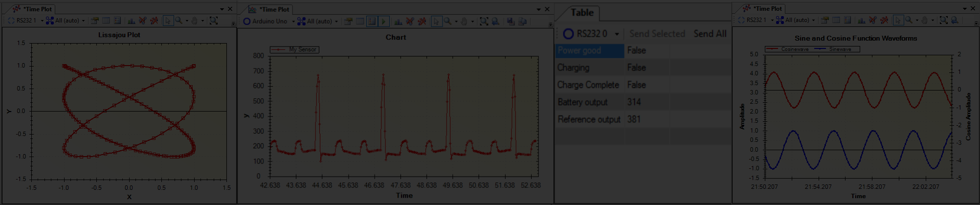Click bar chart icon in Lissajou Plot toolbar
Image resolution: width=980 pixels, height=205 pixels.
point(131,21)
